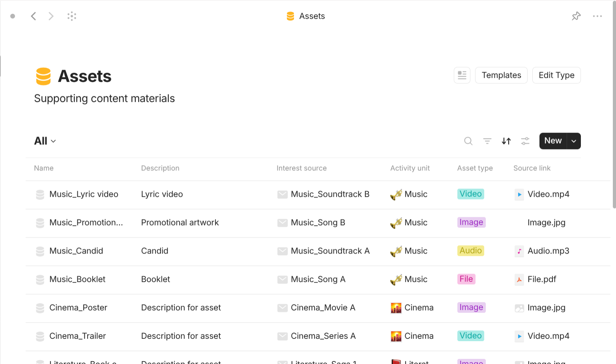Click the play icon beside Video.mp4
The width and height of the screenshot is (616, 364).
click(x=519, y=194)
